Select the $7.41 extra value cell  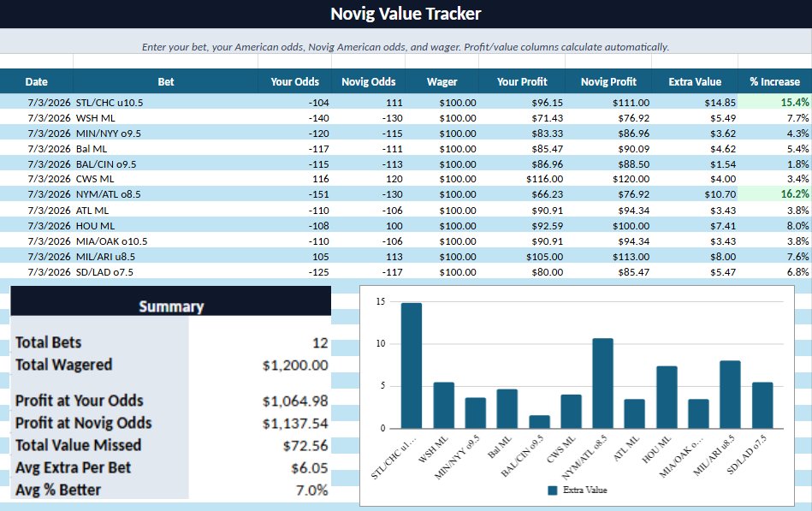pos(695,225)
